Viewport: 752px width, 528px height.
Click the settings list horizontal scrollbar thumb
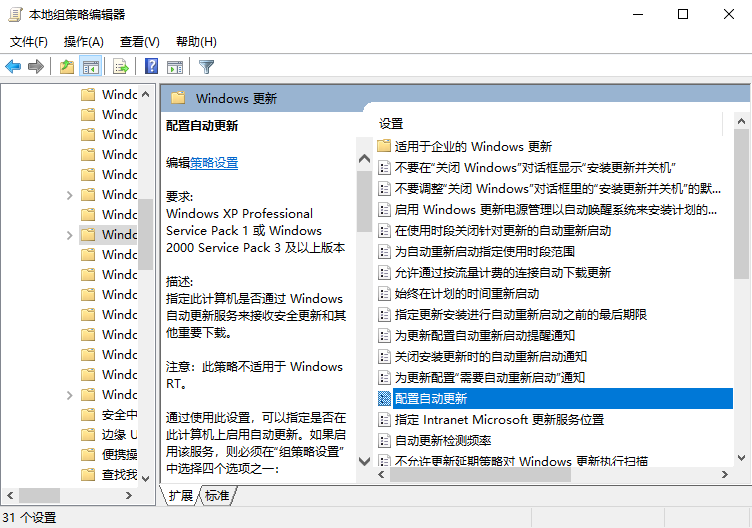(480, 475)
